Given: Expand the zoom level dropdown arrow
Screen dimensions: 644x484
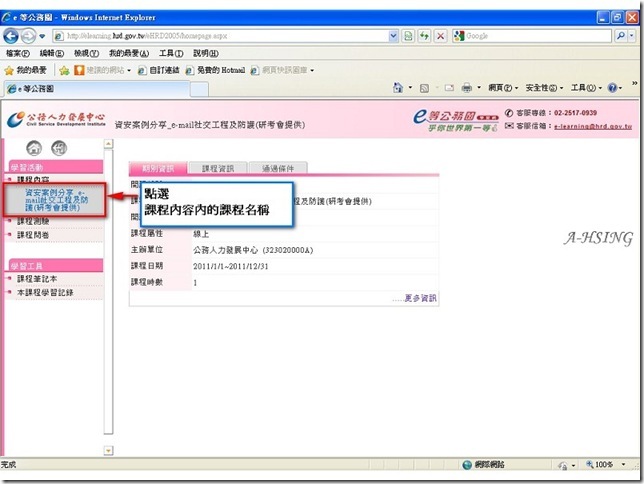Looking at the screenshot, I should 623,465.
